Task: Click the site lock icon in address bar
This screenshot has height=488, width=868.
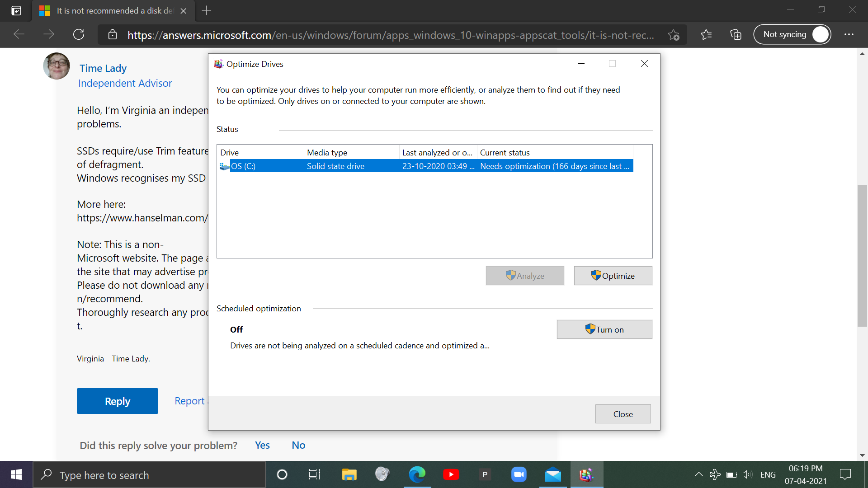Action: coord(113,35)
